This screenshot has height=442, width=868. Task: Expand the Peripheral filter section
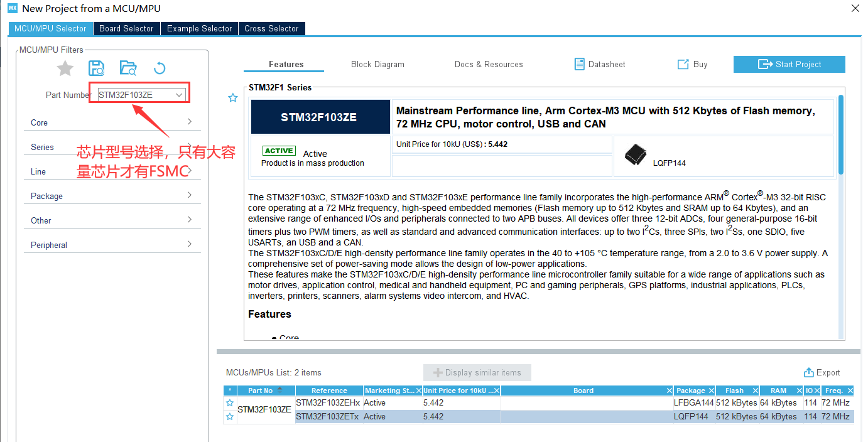[x=112, y=245]
